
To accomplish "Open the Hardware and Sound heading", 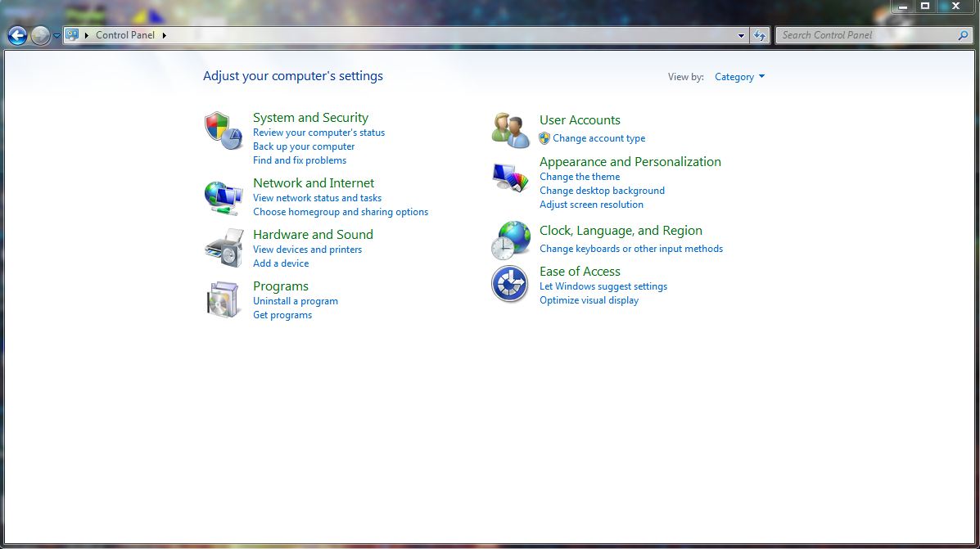I will coord(313,234).
